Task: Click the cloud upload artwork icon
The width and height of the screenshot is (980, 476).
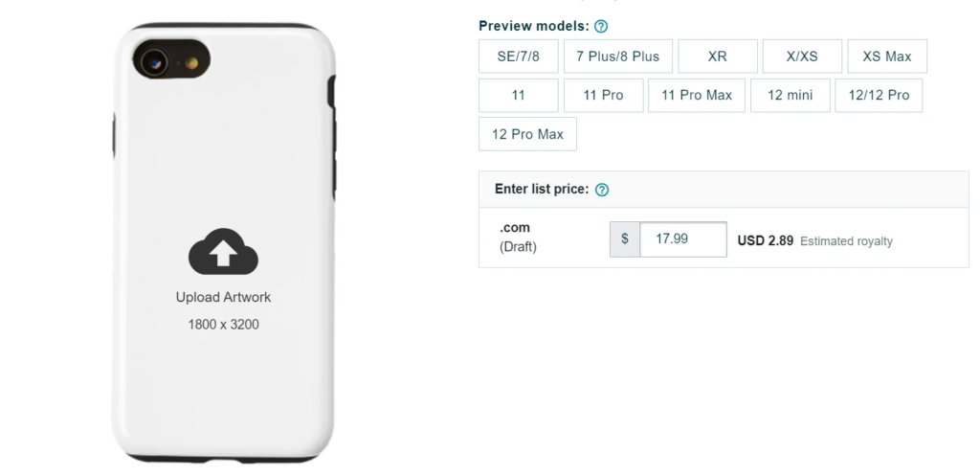Action: [223, 252]
